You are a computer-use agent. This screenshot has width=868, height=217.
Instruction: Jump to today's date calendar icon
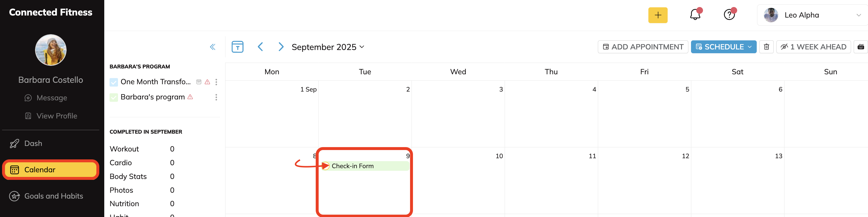click(237, 47)
